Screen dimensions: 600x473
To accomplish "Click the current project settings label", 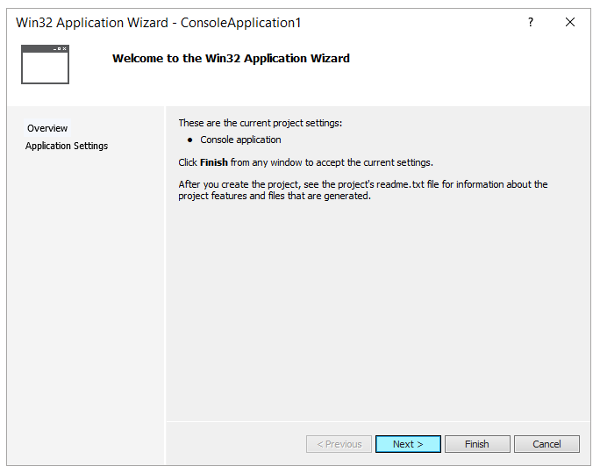I will [260, 123].
